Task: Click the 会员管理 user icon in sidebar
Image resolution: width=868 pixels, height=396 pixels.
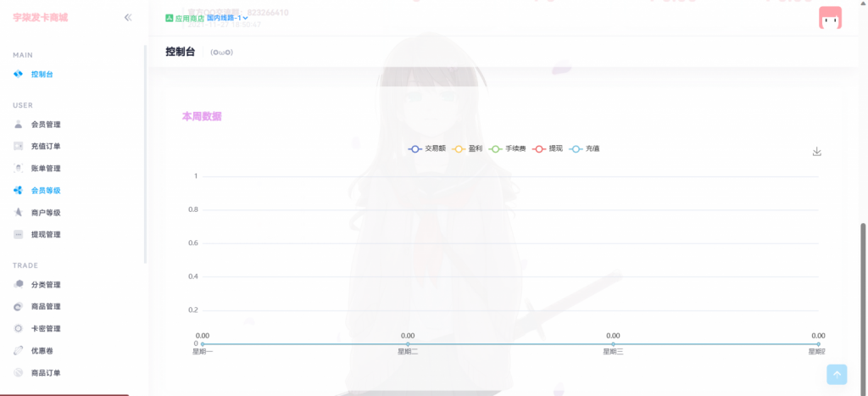Action: pos(19,125)
